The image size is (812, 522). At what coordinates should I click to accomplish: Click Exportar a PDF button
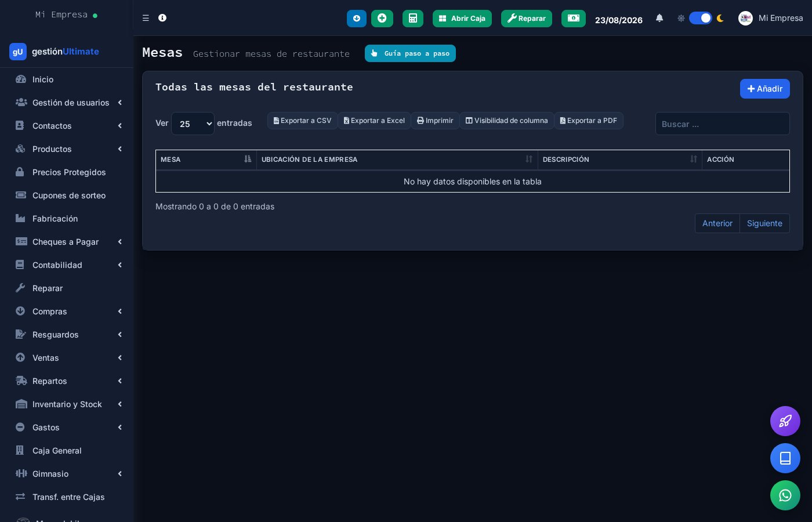(x=589, y=121)
